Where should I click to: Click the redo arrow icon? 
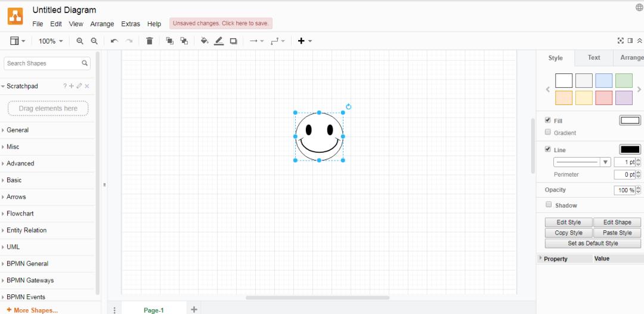pyautogui.click(x=129, y=41)
